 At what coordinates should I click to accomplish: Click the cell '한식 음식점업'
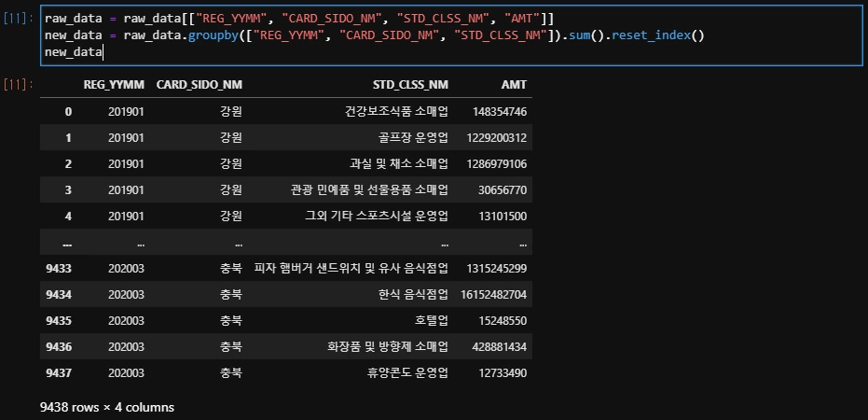pos(413,295)
